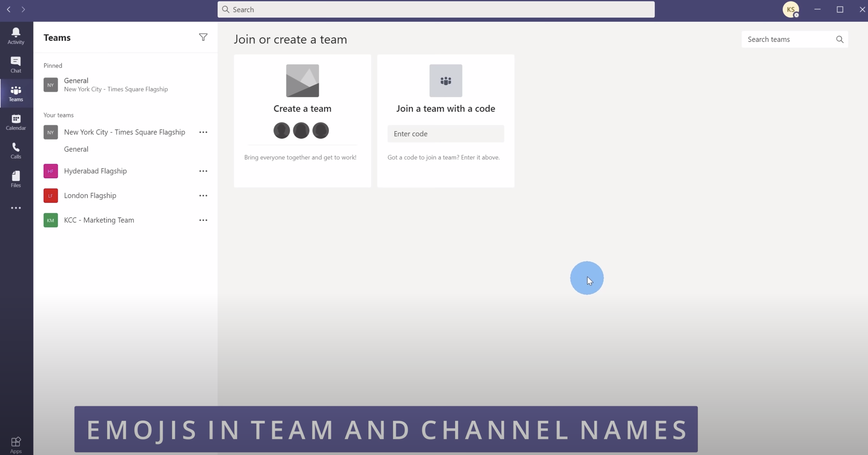Open the General channel under New York City
The width and height of the screenshot is (868, 455).
pyautogui.click(x=76, y=149)
